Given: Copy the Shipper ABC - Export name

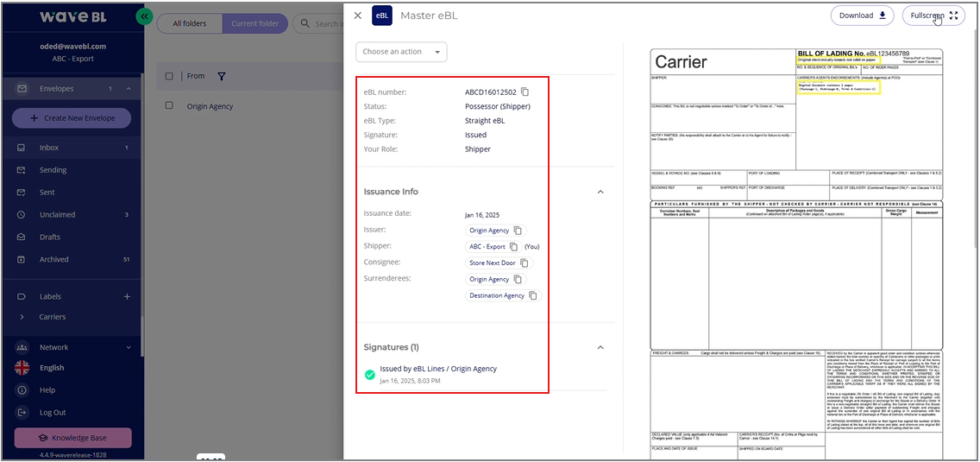Looking at the screenshot, I should [514, 247].
